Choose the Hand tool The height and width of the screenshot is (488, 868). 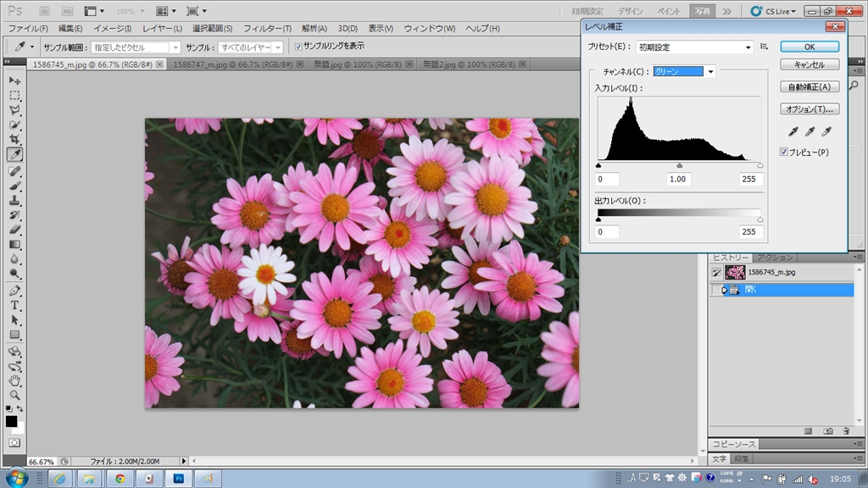coord(14,380)
